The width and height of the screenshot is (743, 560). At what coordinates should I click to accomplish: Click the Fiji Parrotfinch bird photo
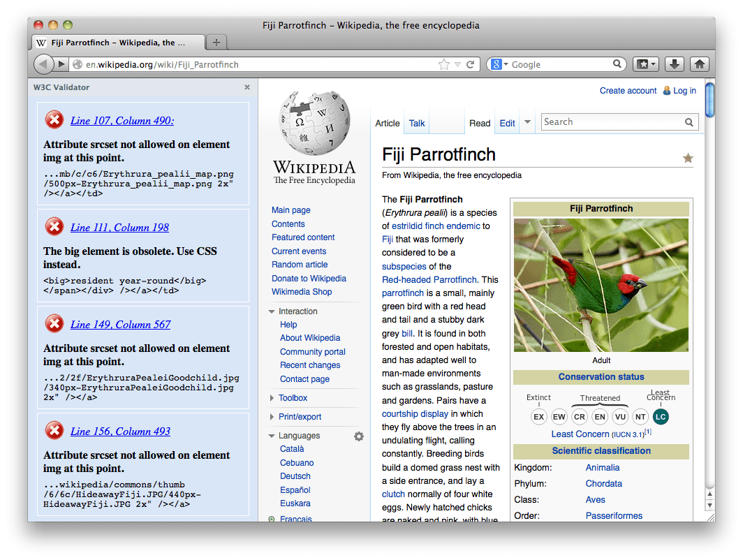pos(601,285)
